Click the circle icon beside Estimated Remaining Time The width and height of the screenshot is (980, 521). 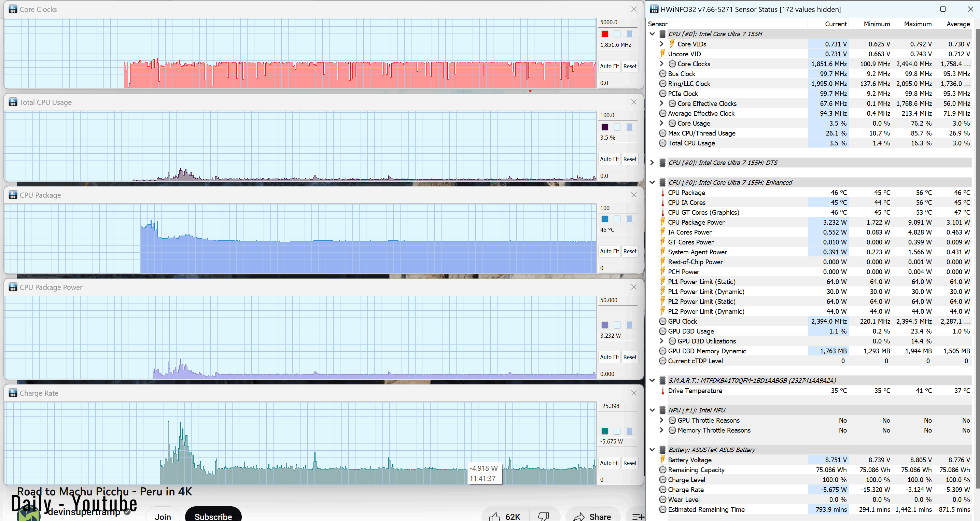point(663,509)
